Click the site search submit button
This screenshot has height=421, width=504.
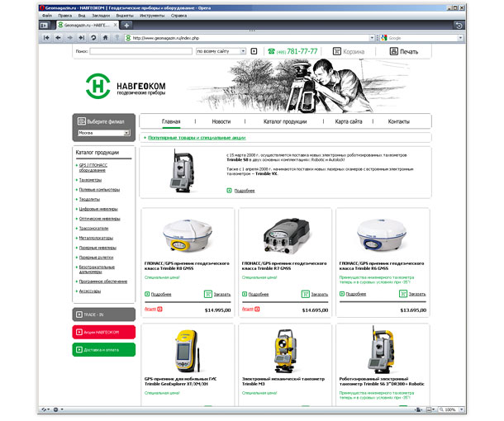[x=254, y=51]
